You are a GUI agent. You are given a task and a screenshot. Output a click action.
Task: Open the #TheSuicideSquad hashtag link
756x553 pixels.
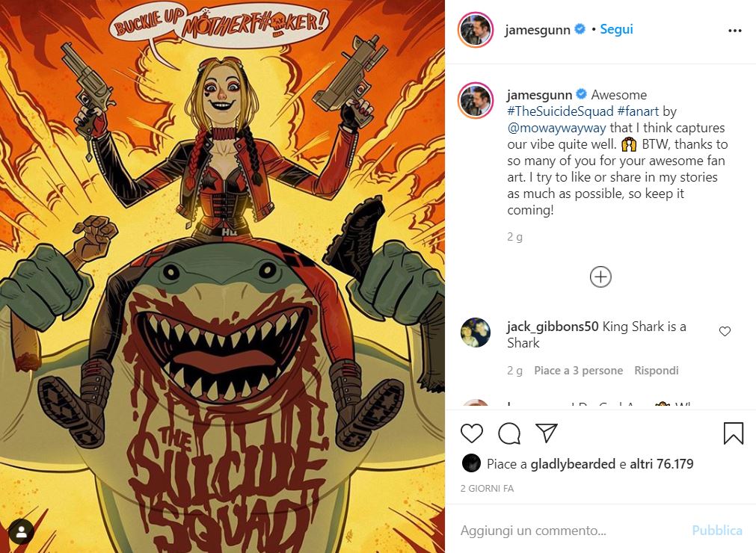click(x=560, y=111)
